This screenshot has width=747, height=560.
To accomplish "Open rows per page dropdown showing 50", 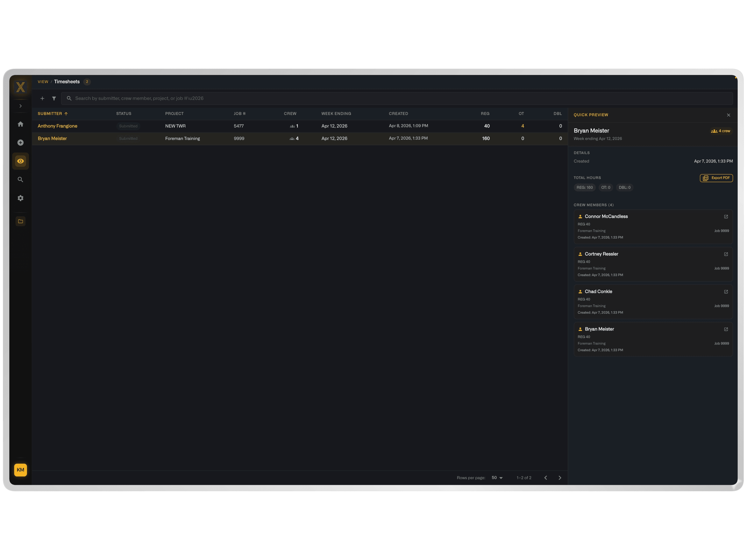I will (x=497, y=478).
